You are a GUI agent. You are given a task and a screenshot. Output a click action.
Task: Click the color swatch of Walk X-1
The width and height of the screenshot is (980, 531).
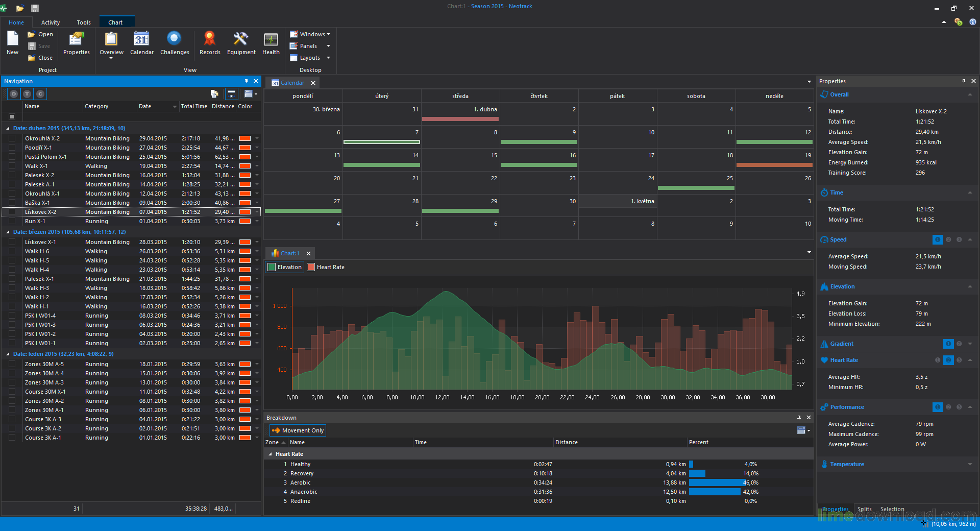coord(245,166)
